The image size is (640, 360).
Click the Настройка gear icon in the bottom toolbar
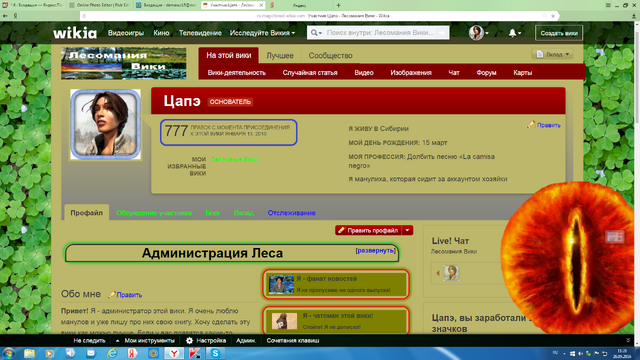pos(189,340)
